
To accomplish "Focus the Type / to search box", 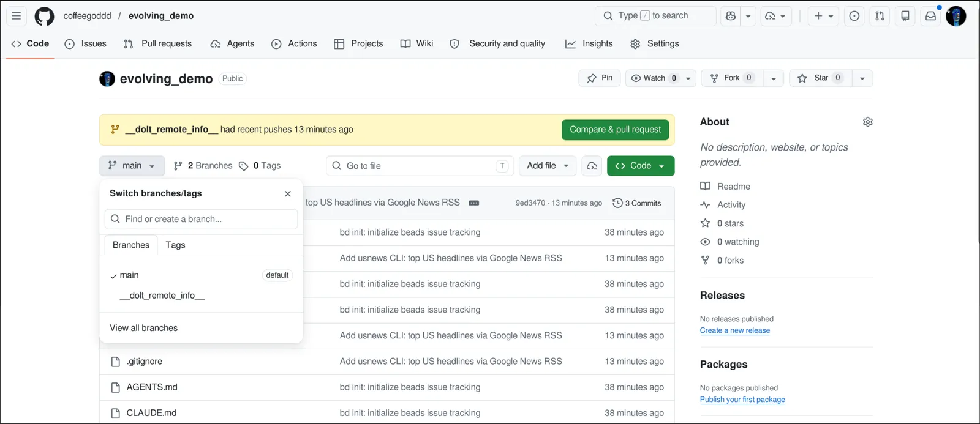I will tap(655, 16).
